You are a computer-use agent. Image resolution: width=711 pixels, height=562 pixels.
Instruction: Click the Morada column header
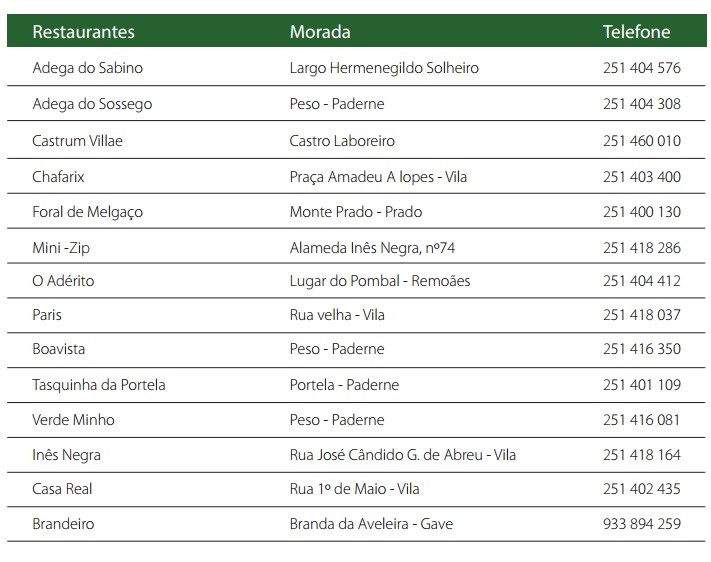pos(320,32)
